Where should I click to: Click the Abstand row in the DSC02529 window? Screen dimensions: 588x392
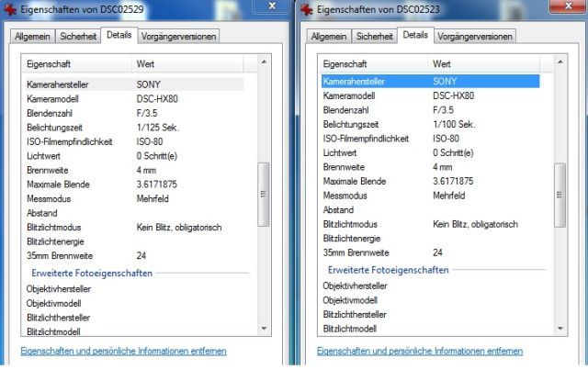coord(134,213)
